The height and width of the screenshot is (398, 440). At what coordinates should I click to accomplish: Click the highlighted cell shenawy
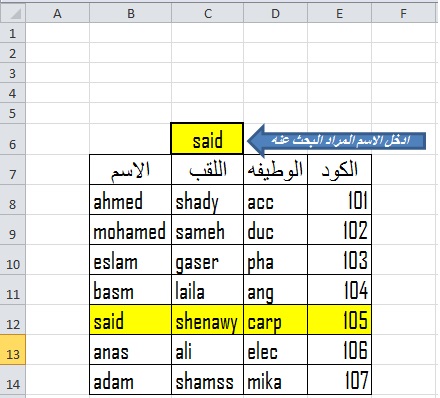(207, 320)
